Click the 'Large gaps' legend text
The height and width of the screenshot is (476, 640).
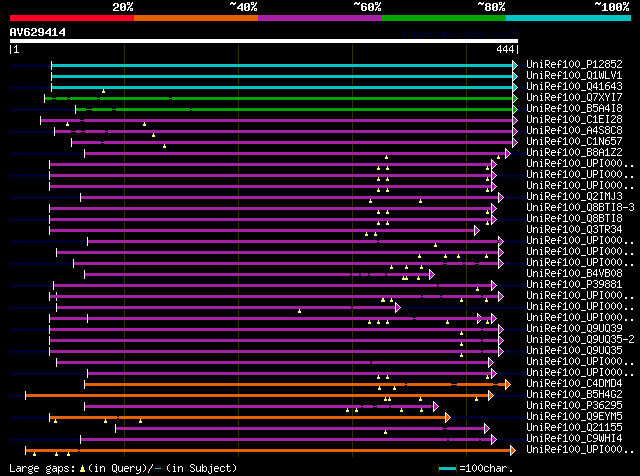42,468
